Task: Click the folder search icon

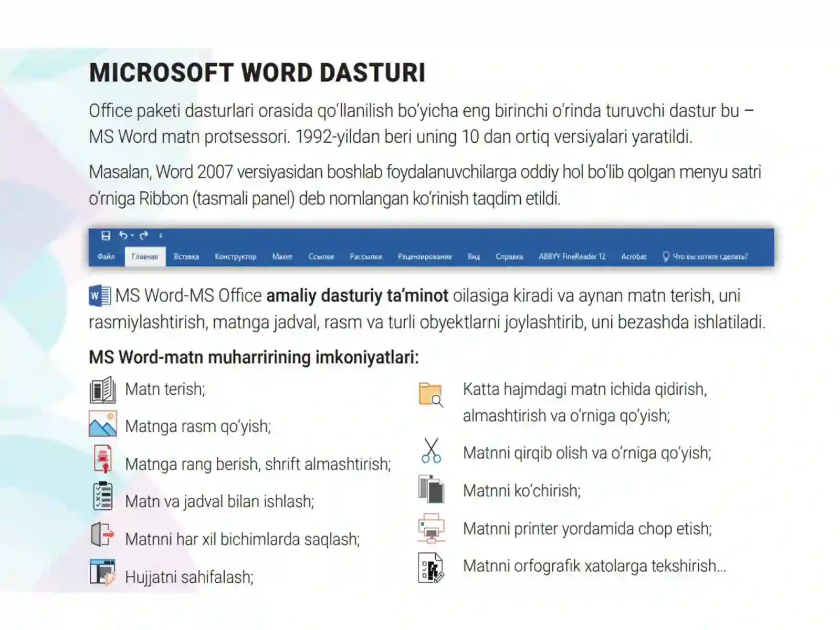Action: pos(431,395)
